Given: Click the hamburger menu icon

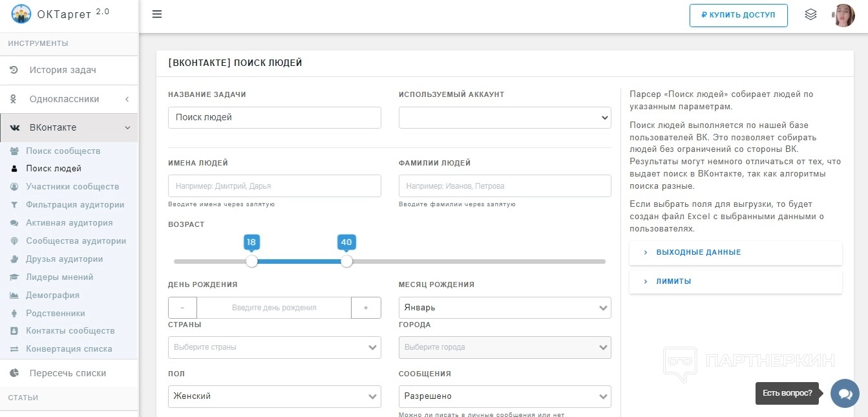Looking at the screenshot, I should tap(157, 14).
